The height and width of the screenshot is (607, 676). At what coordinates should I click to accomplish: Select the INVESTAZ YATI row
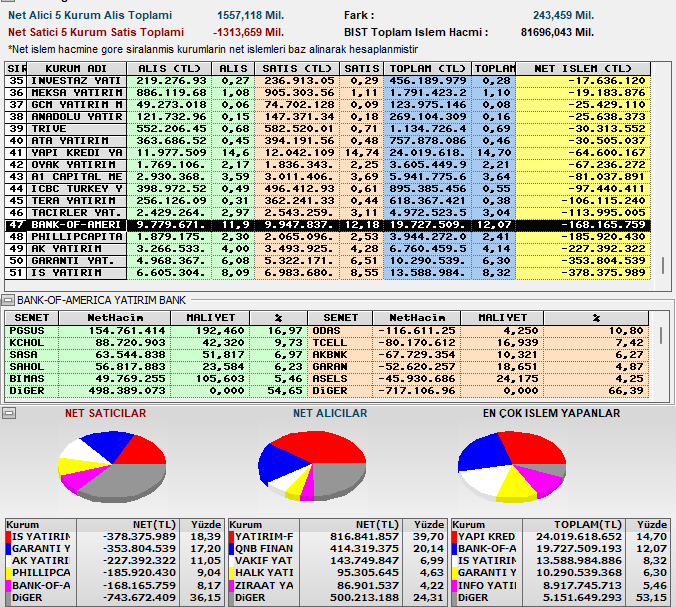coord(328,81)
